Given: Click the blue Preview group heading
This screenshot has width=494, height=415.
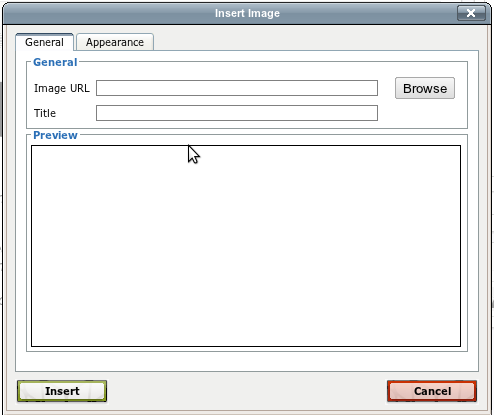Looking at the screenshot, I should [55, 135].
